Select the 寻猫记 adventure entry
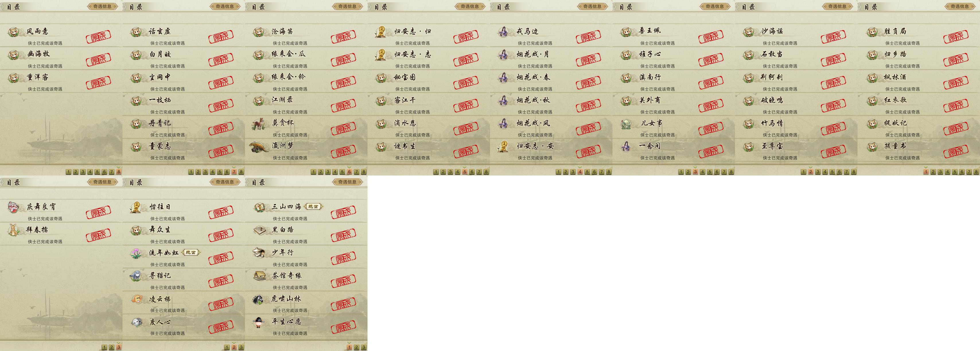980x351 pixels. click(184, 280)
